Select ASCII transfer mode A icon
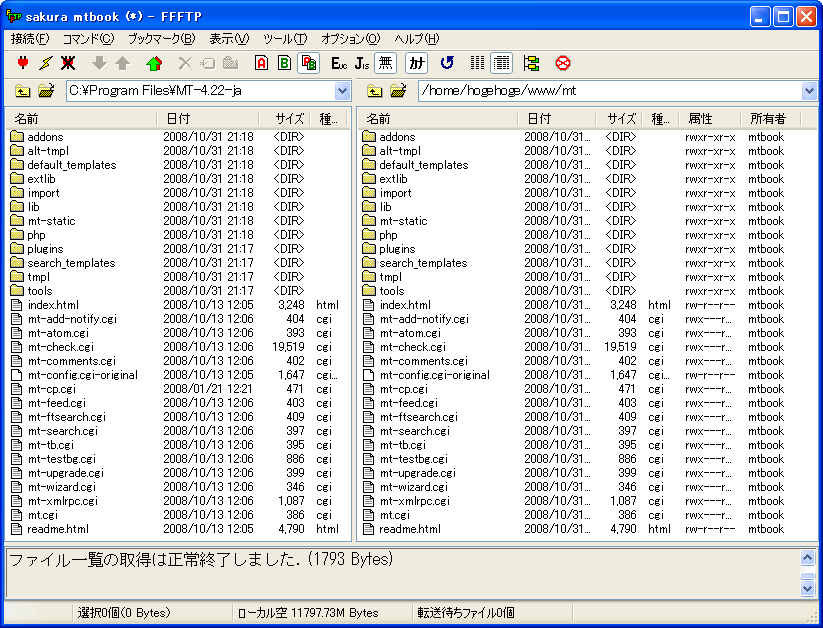Viewport: 823px width, 628px height. pos(261,63)
